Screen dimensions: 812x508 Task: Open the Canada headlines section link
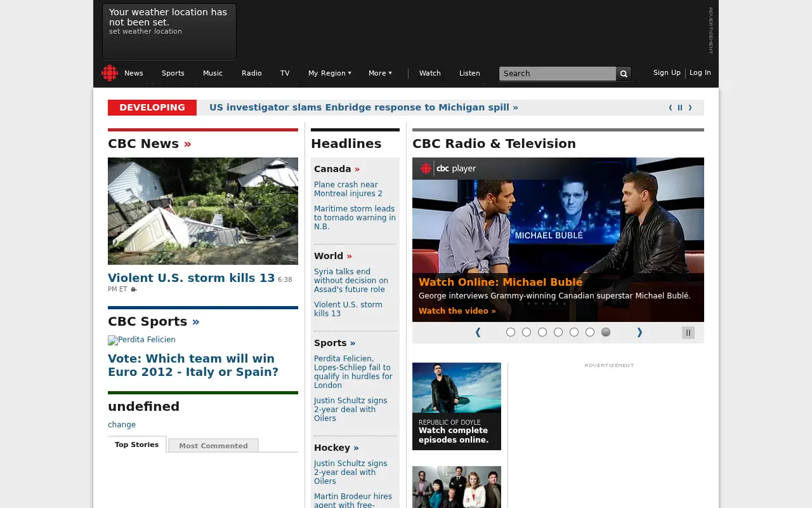[x=337, y=169]
